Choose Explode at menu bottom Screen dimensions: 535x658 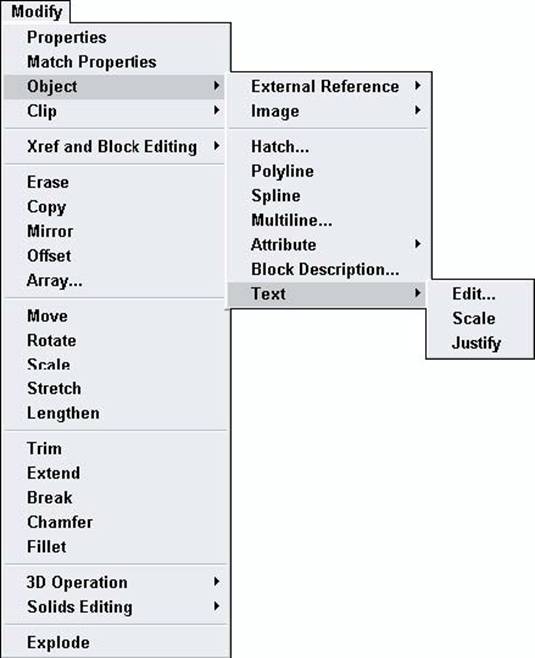(114, 642)
